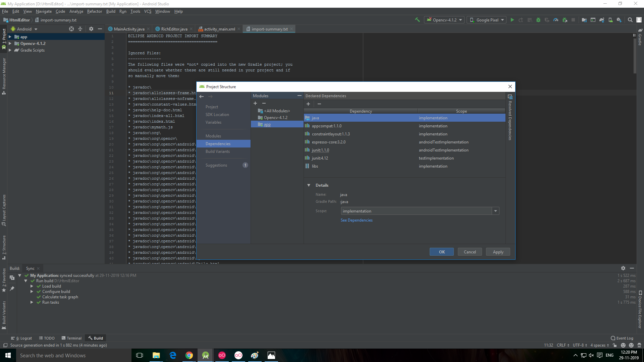This screenshot has height=362, width=644.
Task: Open the Build menu
Action: click(x=111, y=11)
